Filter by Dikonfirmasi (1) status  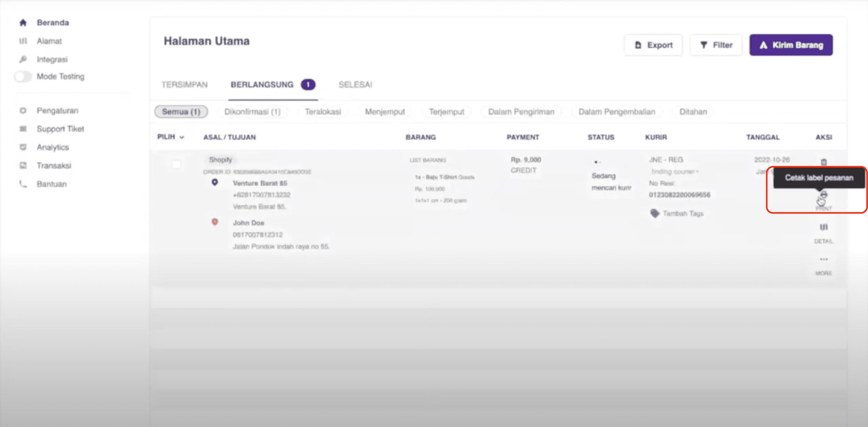point(252,112)
